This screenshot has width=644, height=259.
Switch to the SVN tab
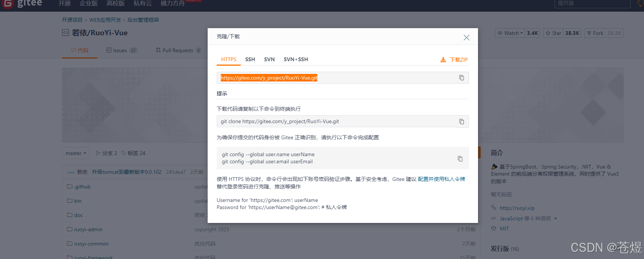click(x=269, y=59)
